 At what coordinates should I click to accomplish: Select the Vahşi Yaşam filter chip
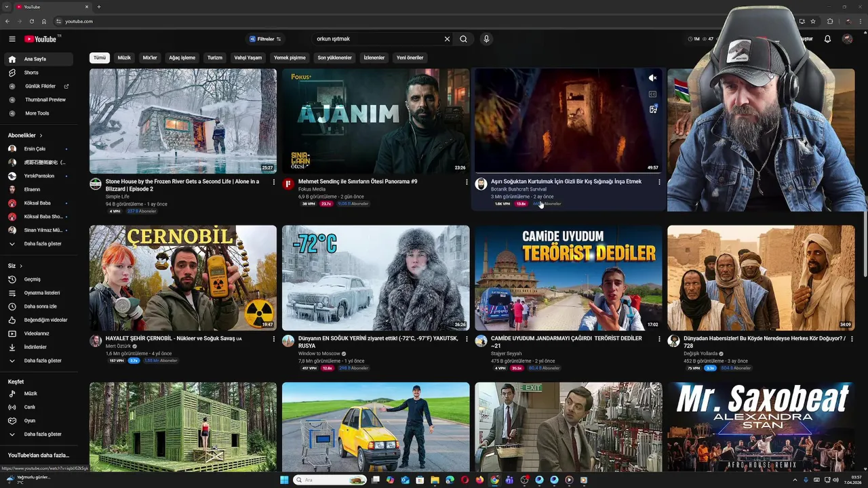point(248,58)
